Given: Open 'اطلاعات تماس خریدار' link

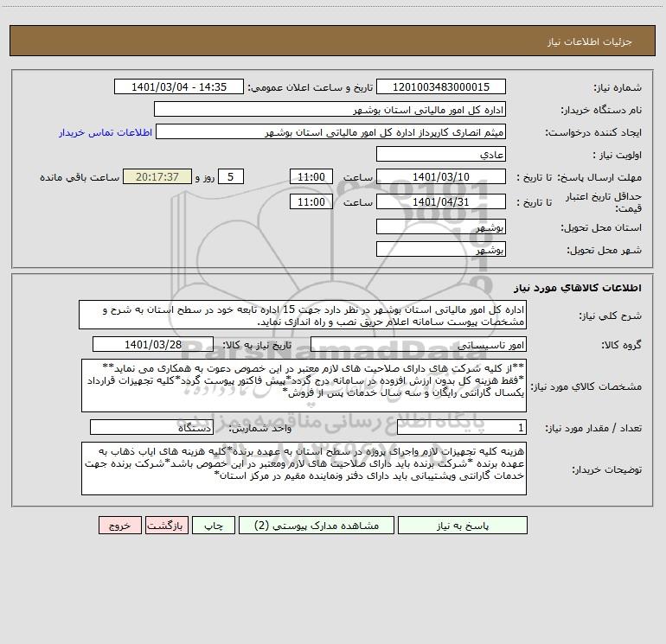Looking at the screenshot, I should [106, 132].
